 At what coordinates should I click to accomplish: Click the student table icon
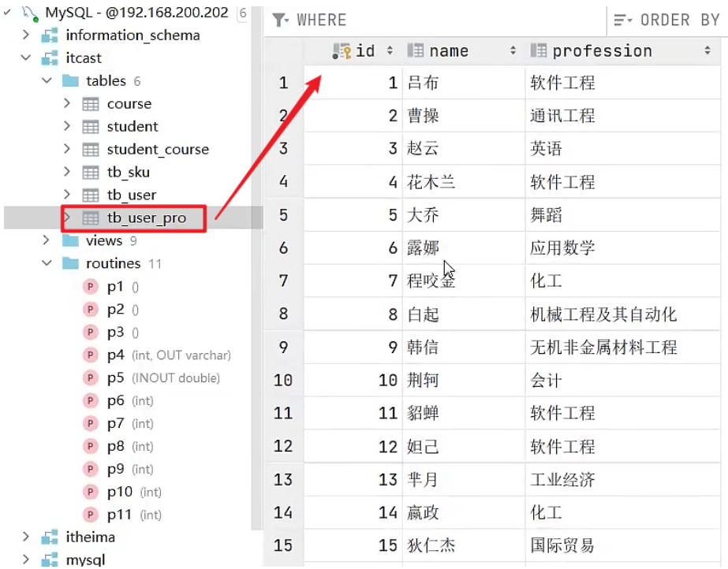(91, 127)
